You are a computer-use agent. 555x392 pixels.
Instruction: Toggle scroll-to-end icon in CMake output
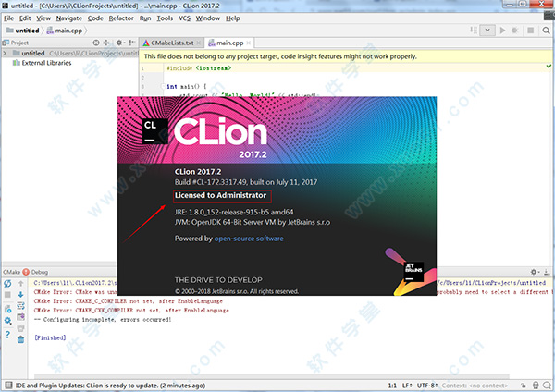pos(21,317)
